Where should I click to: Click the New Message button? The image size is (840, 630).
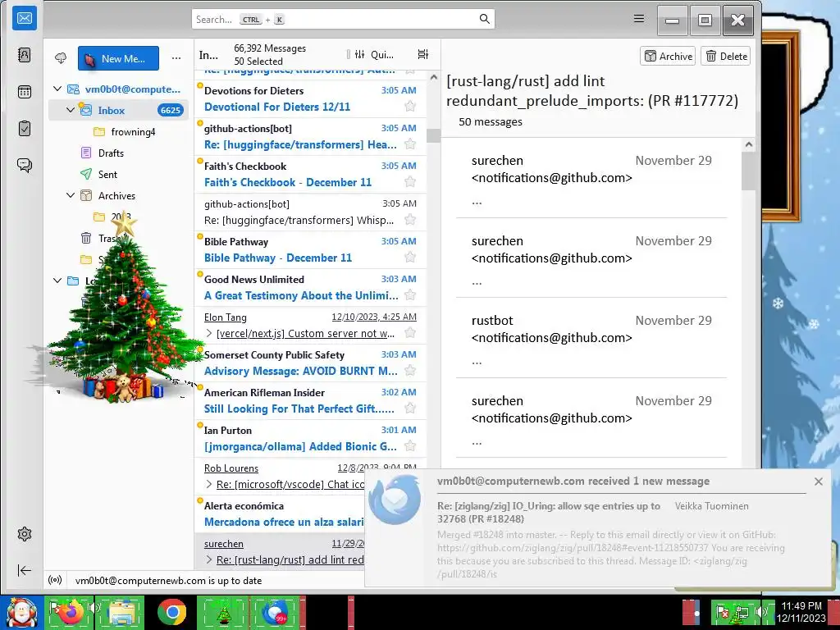click(x=118, y=58)
